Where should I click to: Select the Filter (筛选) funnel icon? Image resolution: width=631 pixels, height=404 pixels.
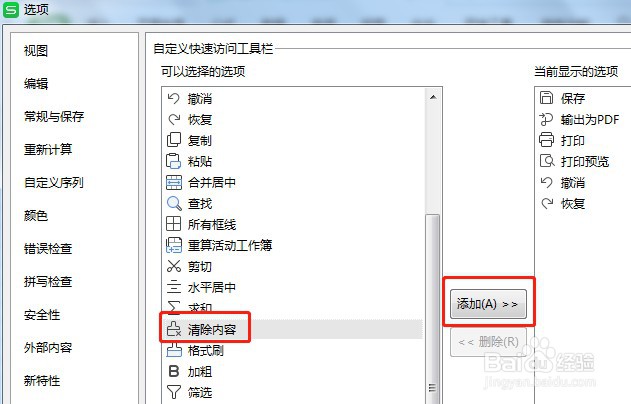174,392
